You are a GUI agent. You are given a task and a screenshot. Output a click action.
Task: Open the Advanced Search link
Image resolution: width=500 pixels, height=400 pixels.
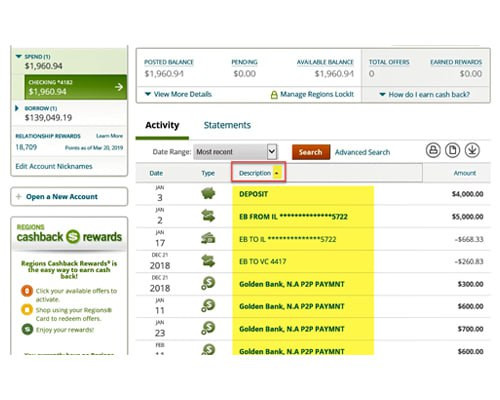click(x=362, y=152)
